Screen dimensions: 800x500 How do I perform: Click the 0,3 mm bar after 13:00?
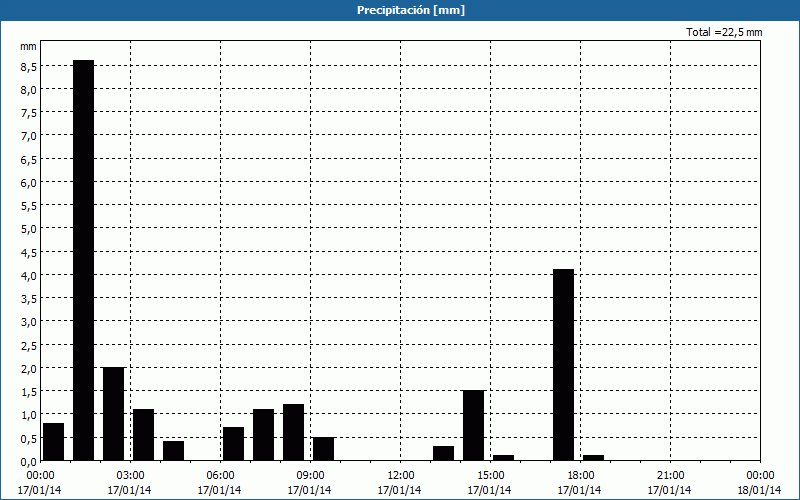tap(443, 454)
